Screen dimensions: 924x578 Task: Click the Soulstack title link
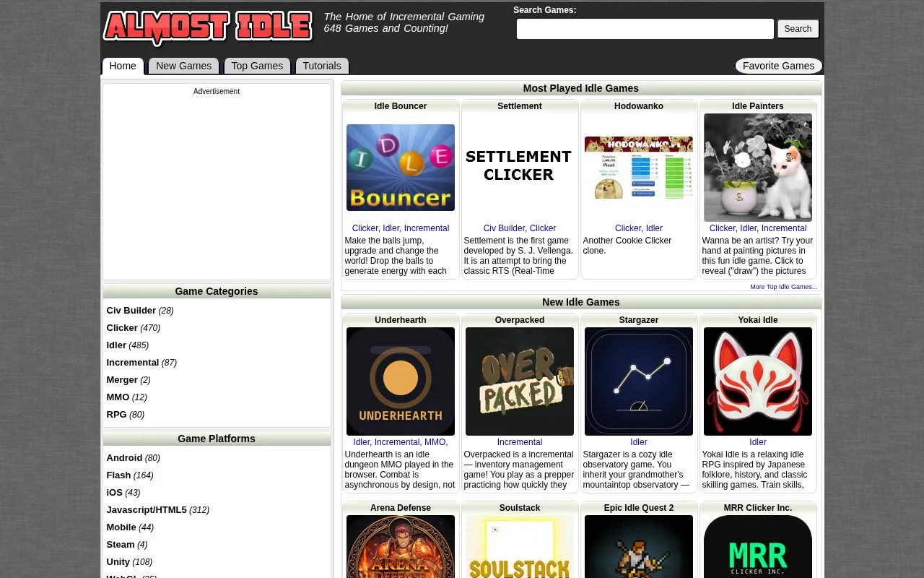(x=520, y=508)
